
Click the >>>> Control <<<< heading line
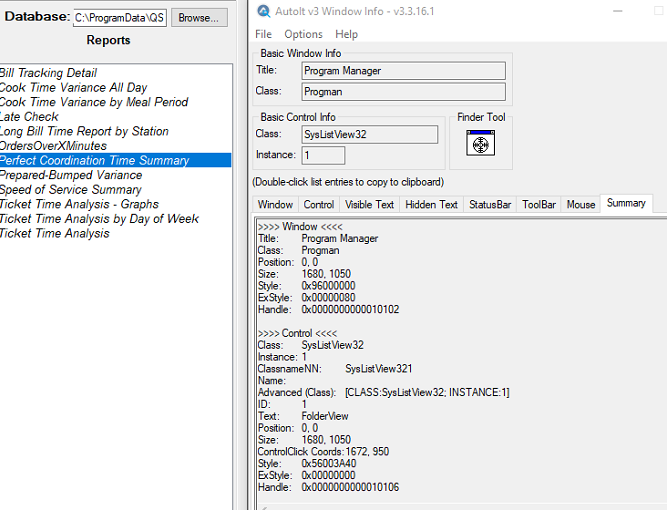(x=297, y=333)
